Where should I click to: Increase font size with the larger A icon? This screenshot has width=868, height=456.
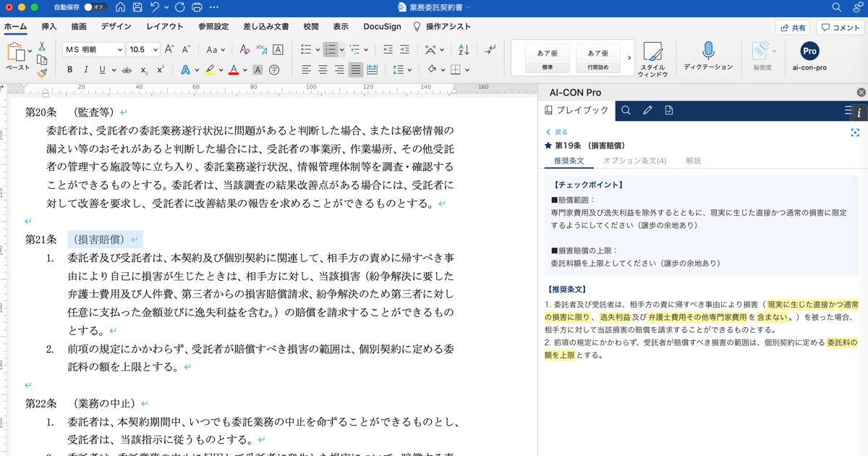169,50
